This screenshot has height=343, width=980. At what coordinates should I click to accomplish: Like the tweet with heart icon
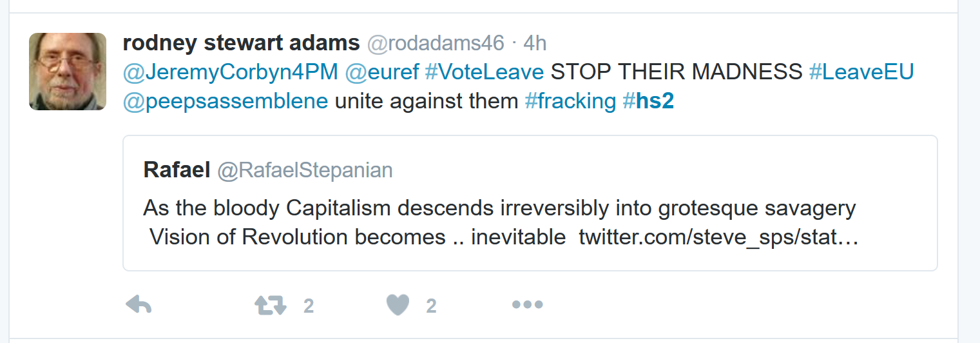pyautogui.click(x=398, y=305)
